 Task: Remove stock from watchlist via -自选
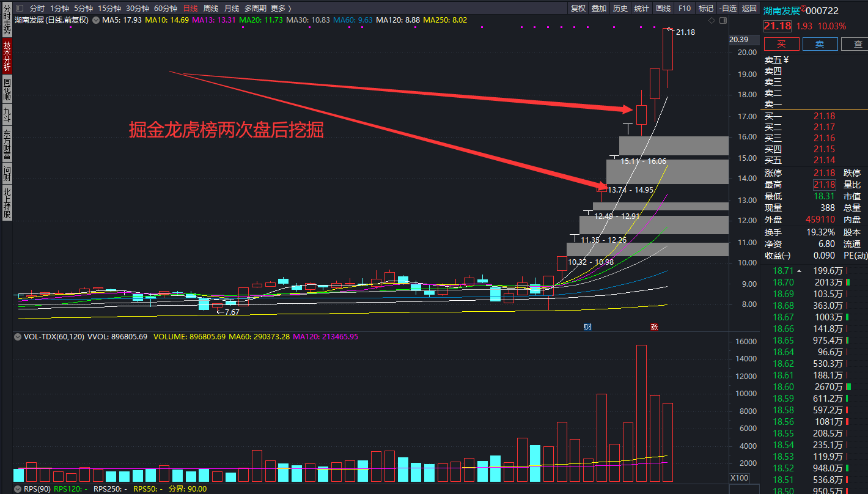click(x=727, y=9)
